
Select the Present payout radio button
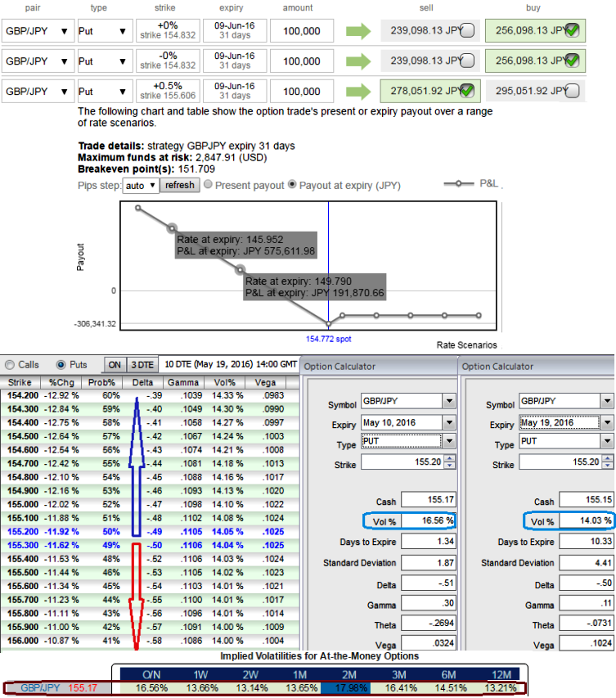click(x=208, y=185)
